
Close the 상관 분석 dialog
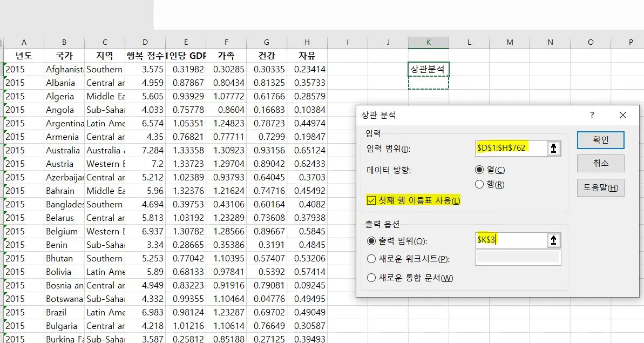coord(622,115)
